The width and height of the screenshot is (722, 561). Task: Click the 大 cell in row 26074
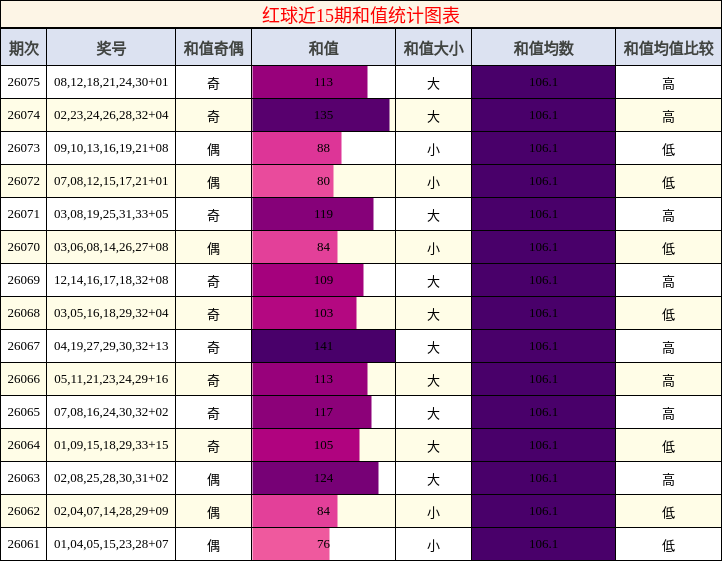433,116
